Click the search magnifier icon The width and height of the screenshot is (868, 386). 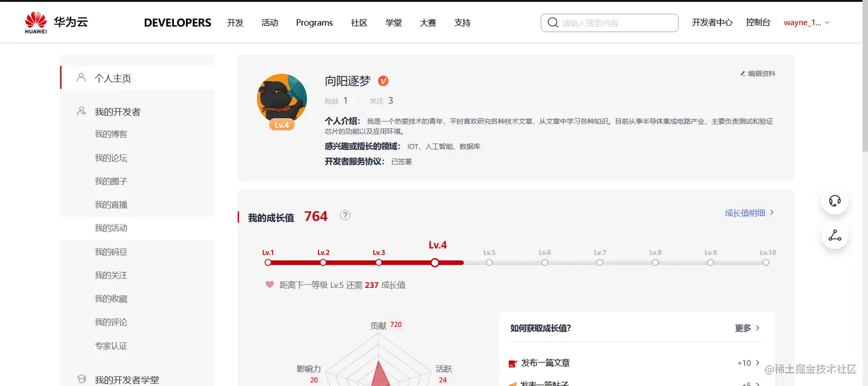(x=553, y=23)
